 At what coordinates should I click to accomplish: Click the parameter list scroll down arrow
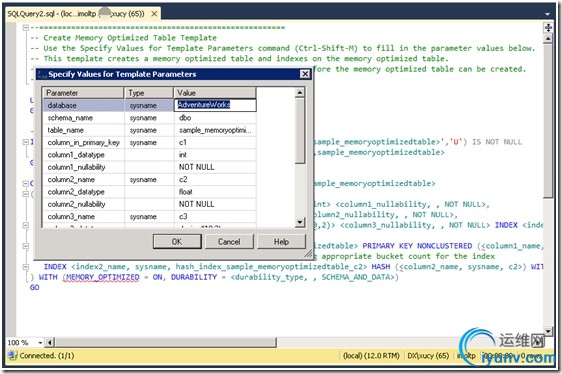[300, 222]
